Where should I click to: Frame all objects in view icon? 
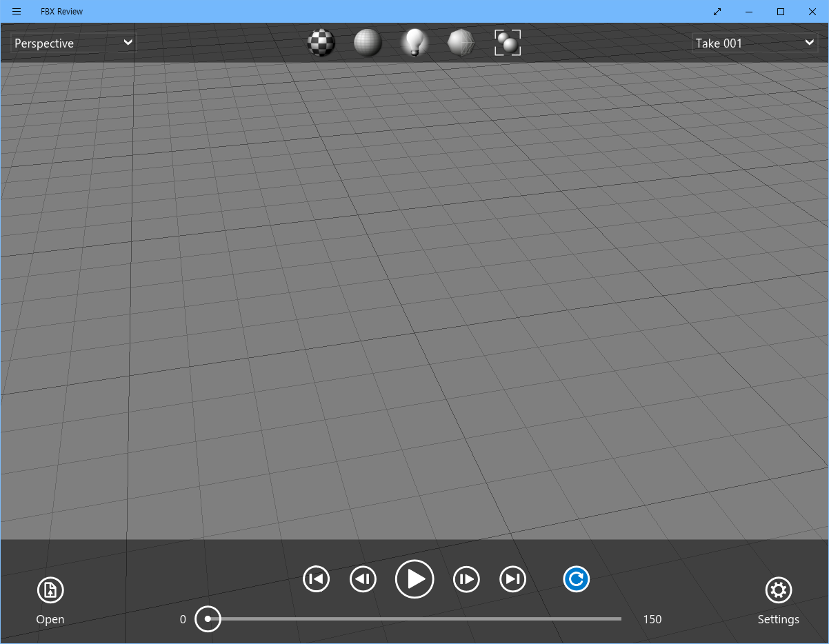coord(508,43)
